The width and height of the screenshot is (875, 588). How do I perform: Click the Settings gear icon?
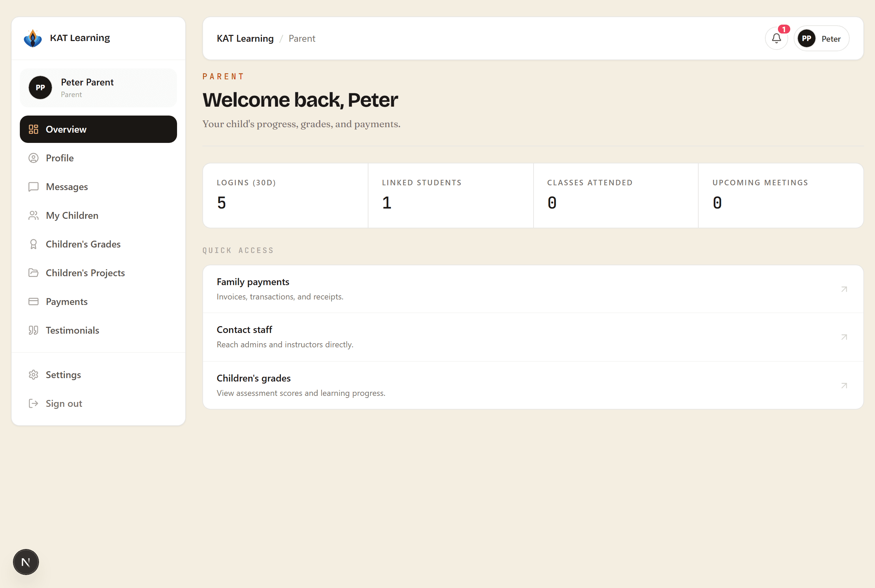point(33,375)
